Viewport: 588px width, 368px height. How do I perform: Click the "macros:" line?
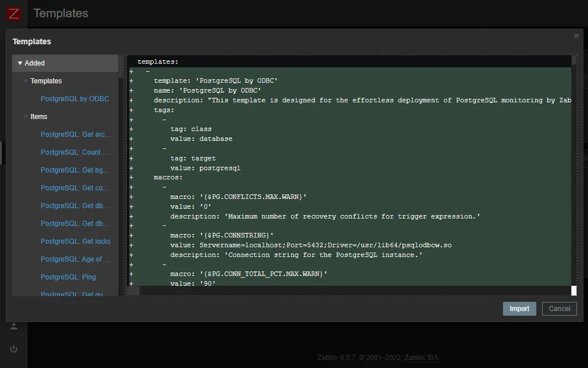168,177
